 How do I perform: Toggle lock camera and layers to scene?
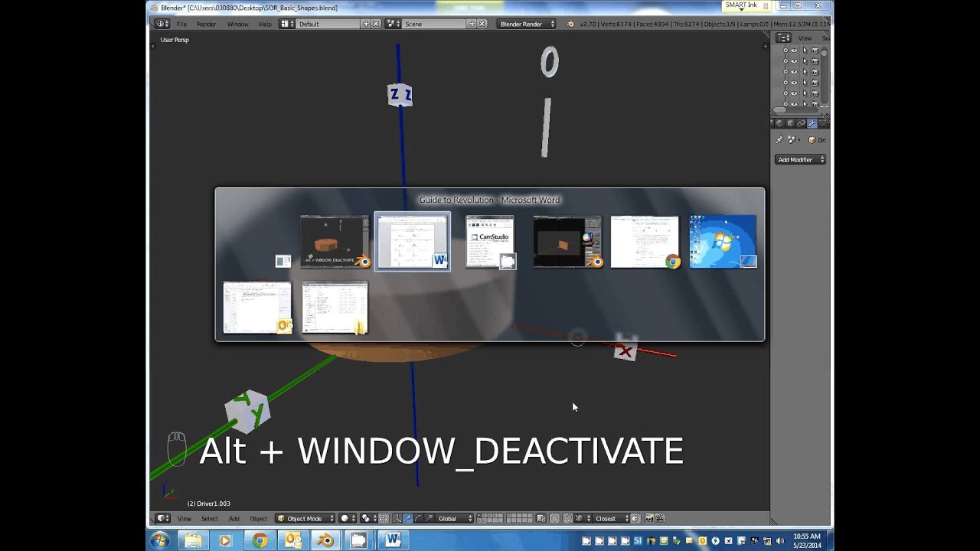tap(542, 519)
